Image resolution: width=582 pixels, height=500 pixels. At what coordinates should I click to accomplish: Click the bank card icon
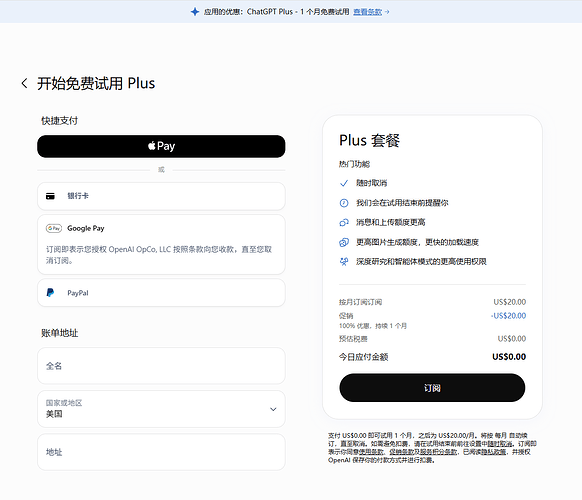pyautogui.click(x=50, y=196)
